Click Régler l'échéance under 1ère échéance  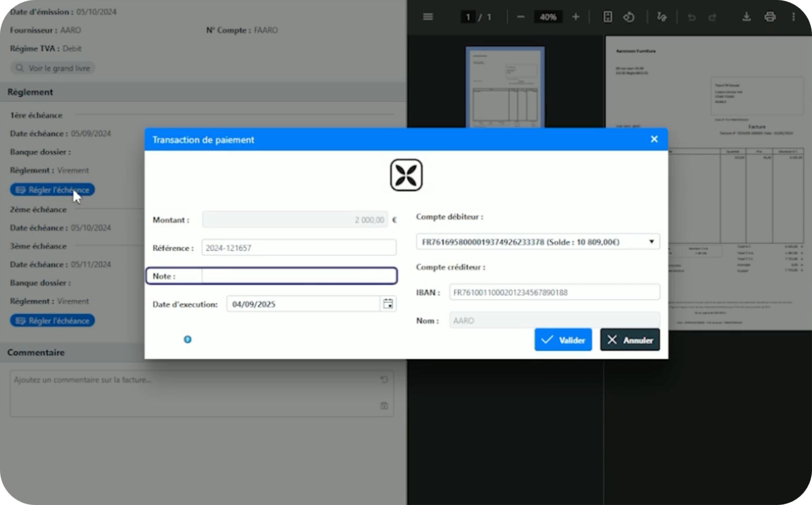click(52, 190)
